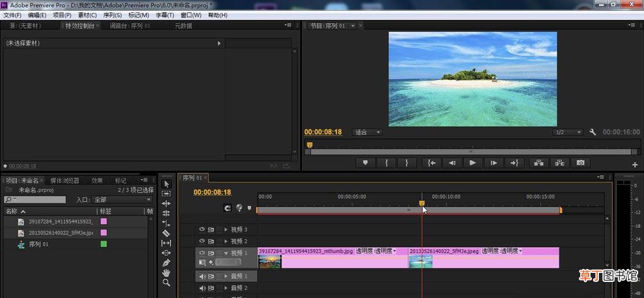Select the Hand tool
Viewport: 644px width, 298px height.
pos(166,272)
